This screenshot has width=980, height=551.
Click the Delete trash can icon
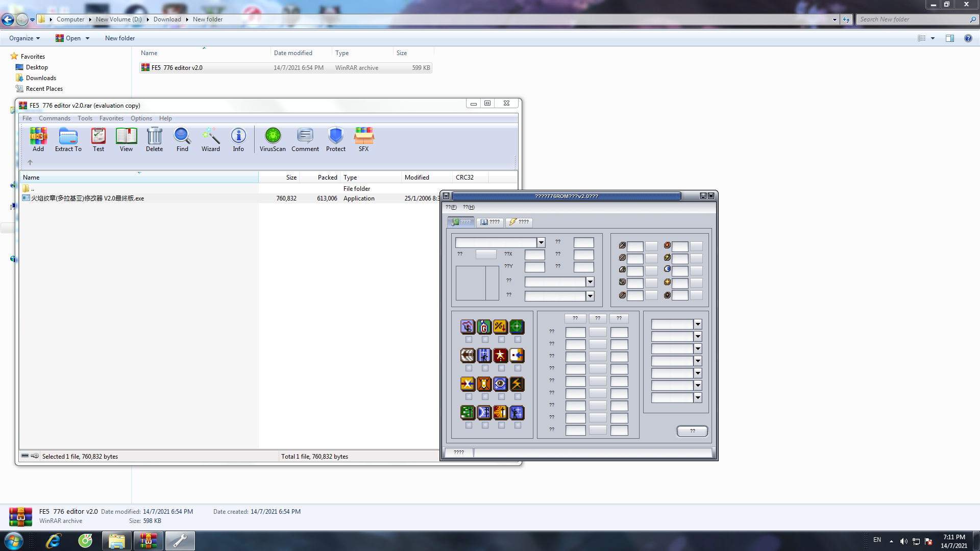click(154, 139)
